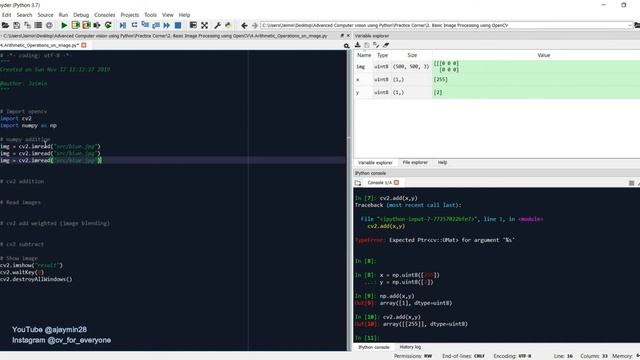Go back to previous cursor position

coord(244,25)
